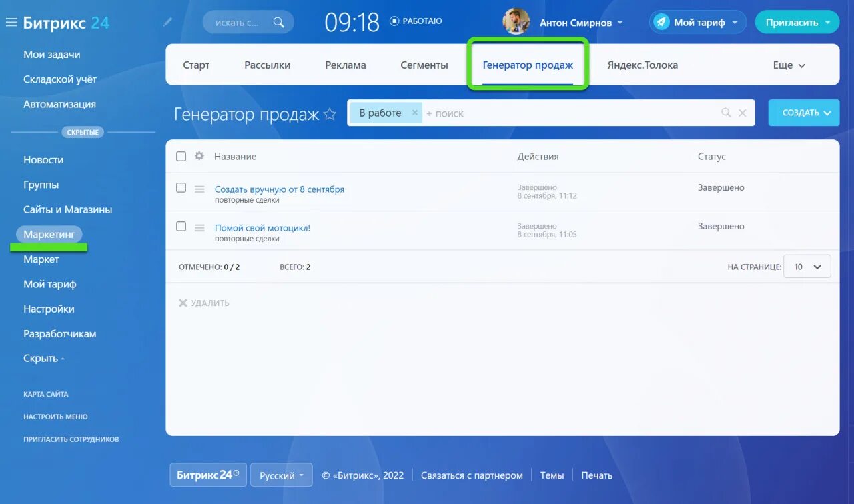Open Настройки in sidebar
854x504 pixels.
point(49,309)
